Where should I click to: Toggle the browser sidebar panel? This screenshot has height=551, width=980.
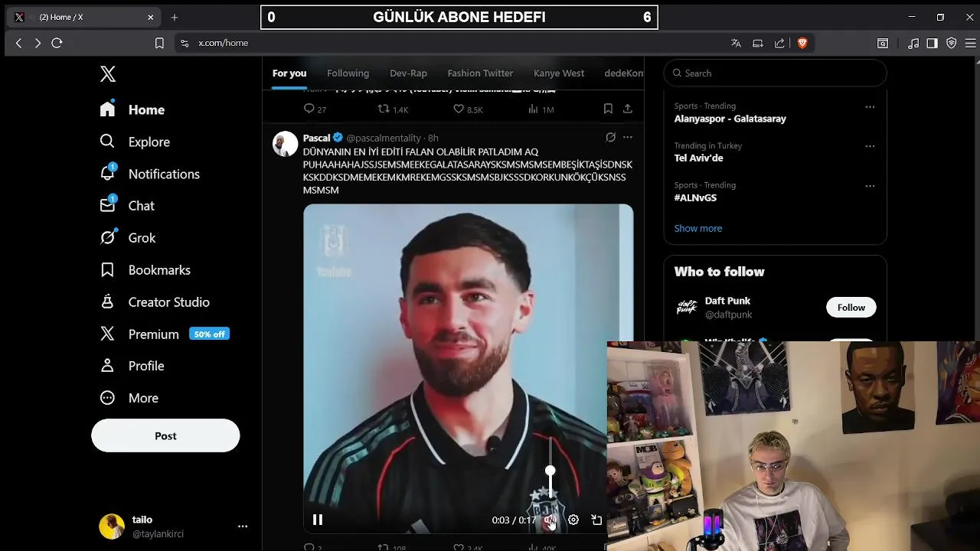click(x=932, y=44)
